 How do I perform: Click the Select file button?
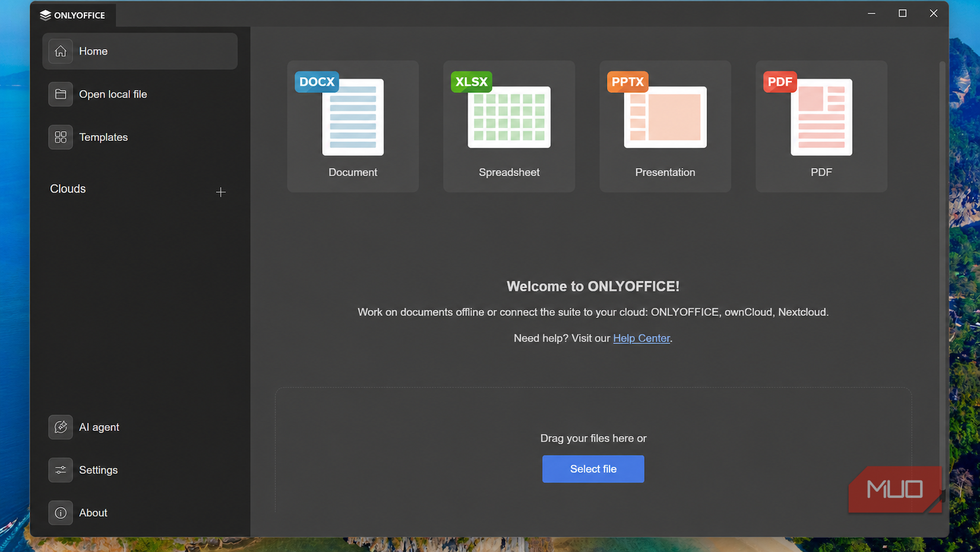click(593, 469)
